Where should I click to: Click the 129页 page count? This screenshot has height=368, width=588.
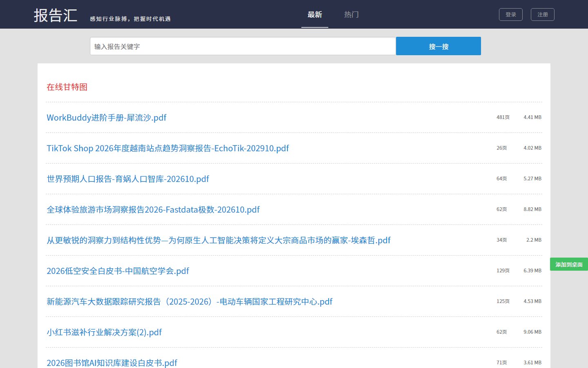[503, 271]
